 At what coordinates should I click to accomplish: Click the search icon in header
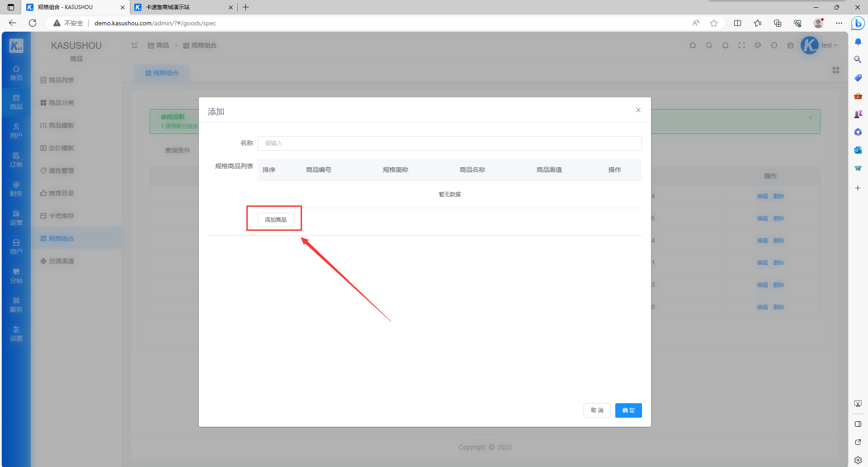(709, 45)
